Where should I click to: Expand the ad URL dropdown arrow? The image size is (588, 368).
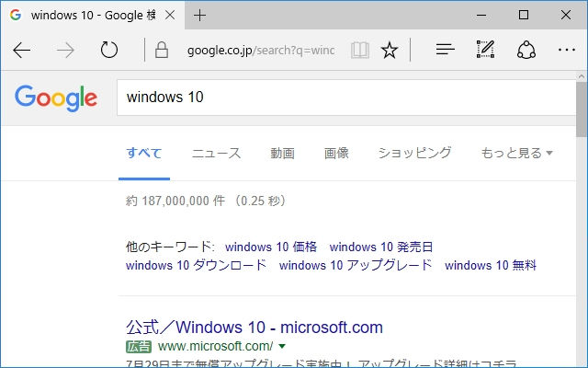click(282, 346)
